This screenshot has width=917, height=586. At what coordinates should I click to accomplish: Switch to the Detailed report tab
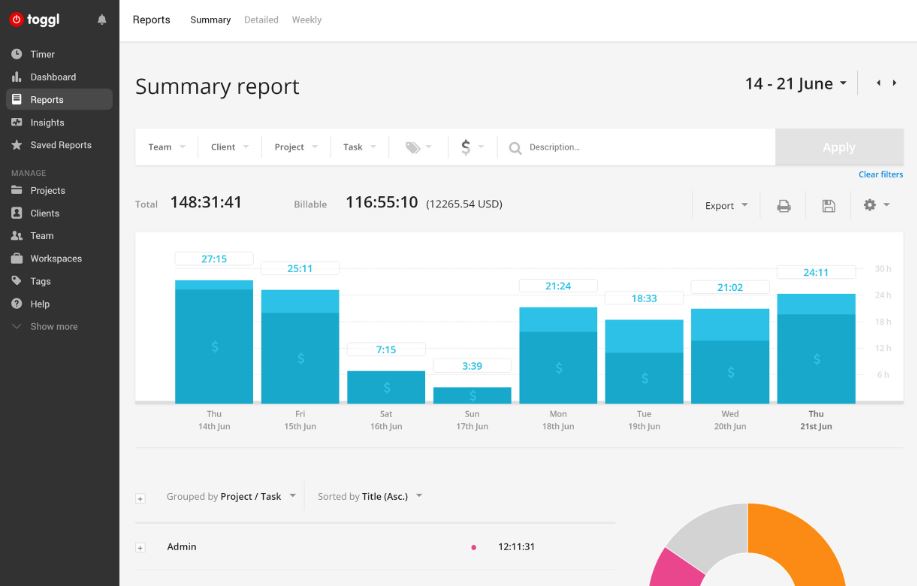pos(261,20)
